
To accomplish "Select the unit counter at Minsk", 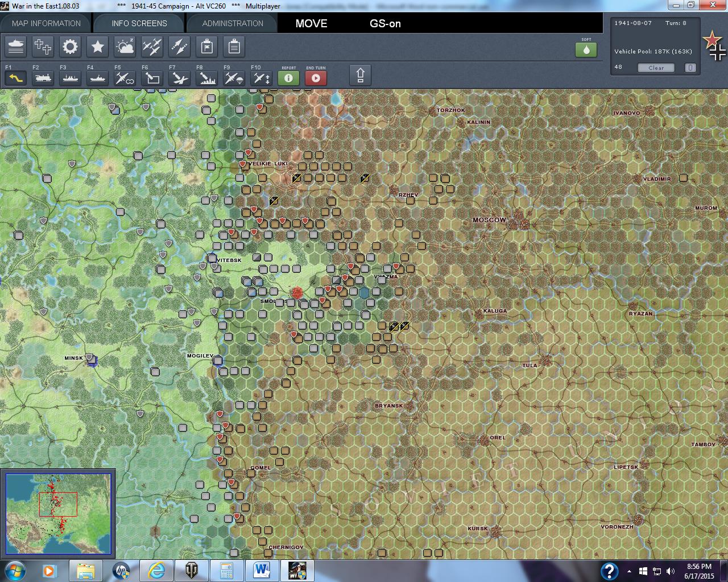I will click(92, 360).
